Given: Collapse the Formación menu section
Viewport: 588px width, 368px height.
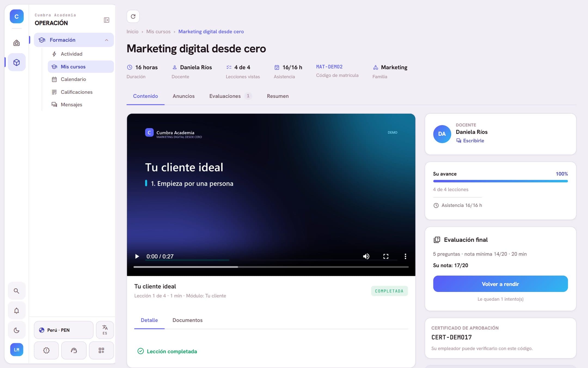Looking at the screenshot, I should click(74, 40).
